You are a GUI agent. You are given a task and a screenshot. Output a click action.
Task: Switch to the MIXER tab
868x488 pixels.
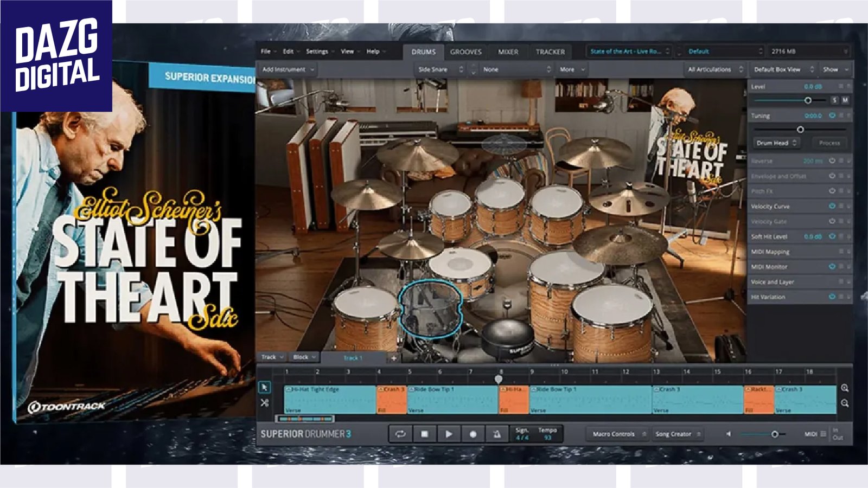click(x=508, y=52)
